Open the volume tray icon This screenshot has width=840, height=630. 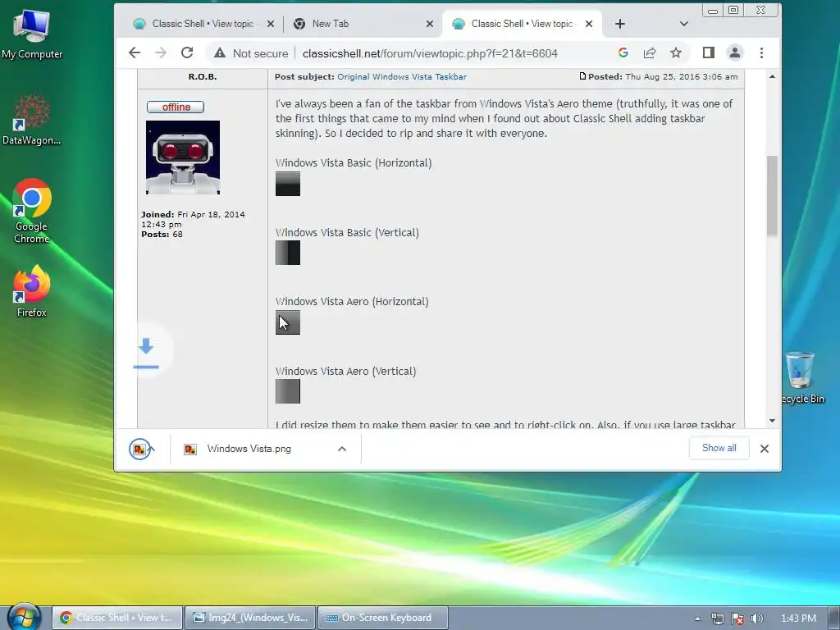click(x=757, y=619)
